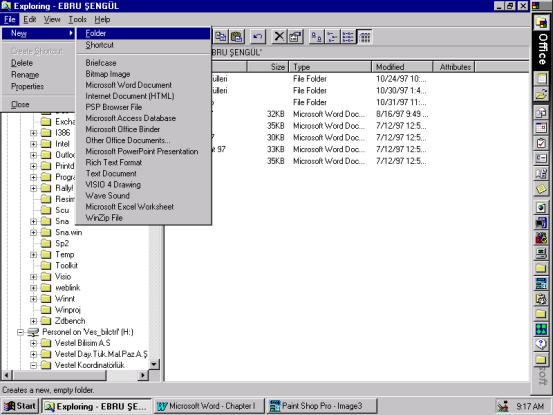This screenshot has width=553, height=415.
Task: Switch to Microsoft Word - Chapter taskbar button
Action: click(209, 406)
